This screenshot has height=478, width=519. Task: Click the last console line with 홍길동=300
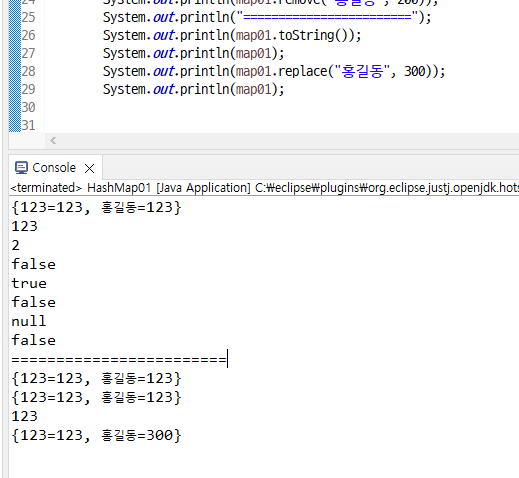pyautogui.click(x=97, y=436)
